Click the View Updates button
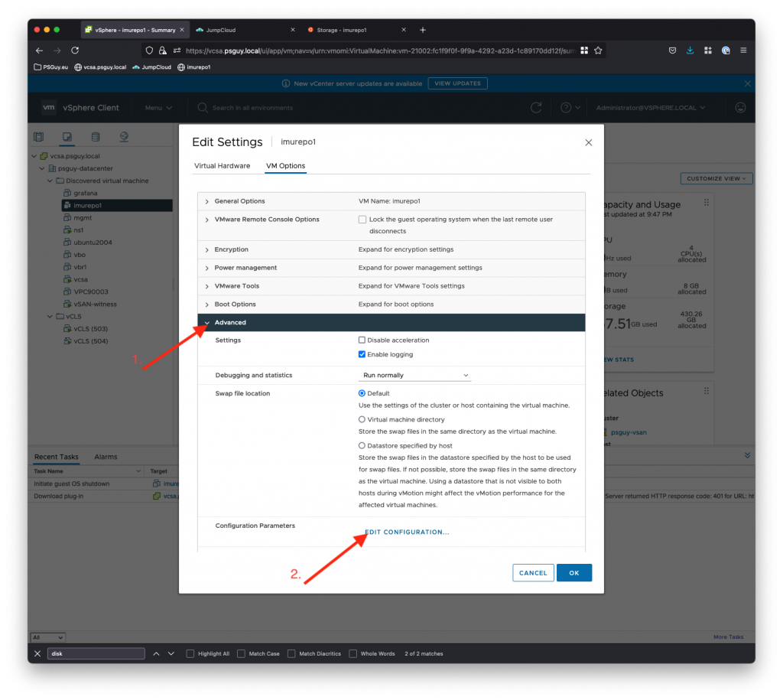Image resolution: width=783 pixels, height=700 pixels. [x=457, y=83]
